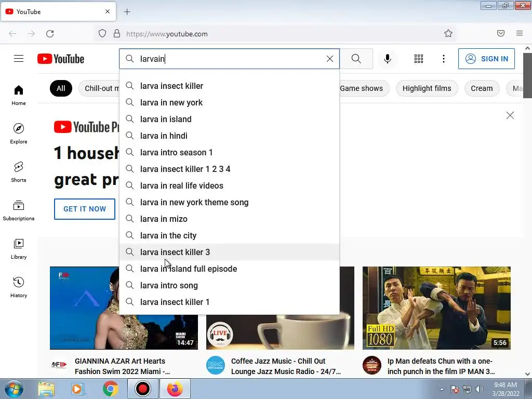The height and width of the screenshot is (399, 532).
Task: Select the Chill-out filter chip
Action: pos(99,88)
